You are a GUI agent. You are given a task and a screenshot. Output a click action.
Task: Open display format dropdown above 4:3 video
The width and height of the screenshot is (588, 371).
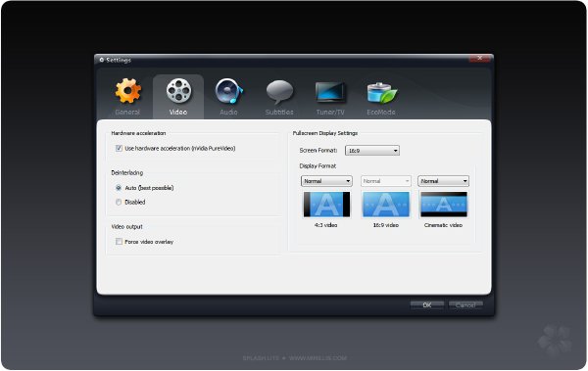[326, 181]
